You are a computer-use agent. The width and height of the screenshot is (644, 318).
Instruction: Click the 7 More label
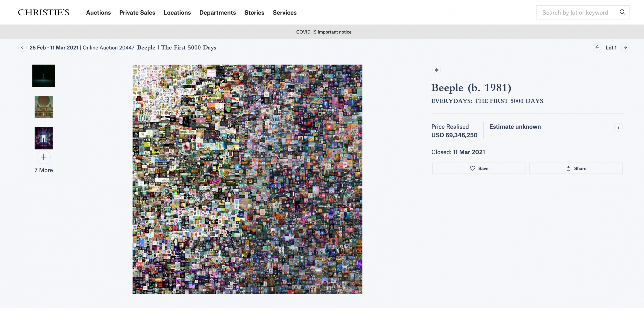44,170
